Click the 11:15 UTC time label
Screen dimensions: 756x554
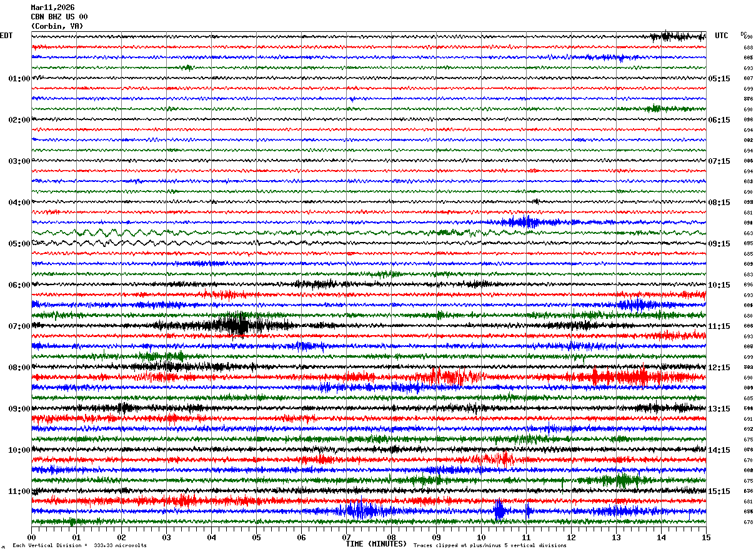pyautogui.click(x=719, y=326)
